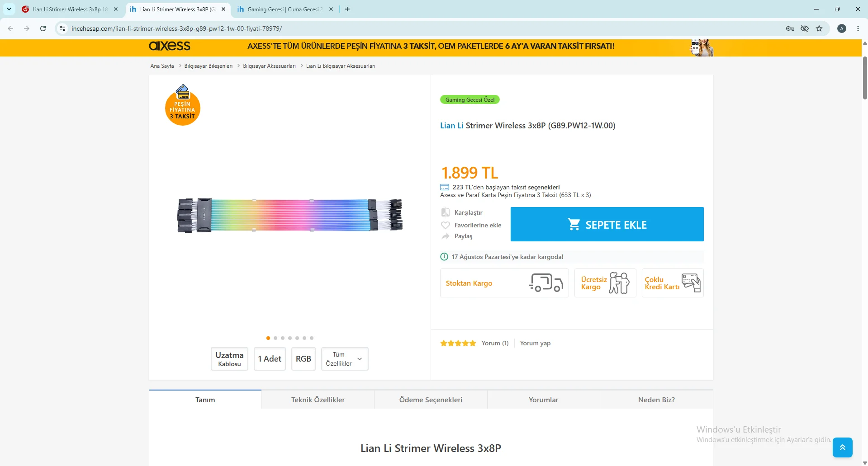Open Lian Li Bilgisayar Aksesuarları breadcrumb

click(x=341, y=66)
